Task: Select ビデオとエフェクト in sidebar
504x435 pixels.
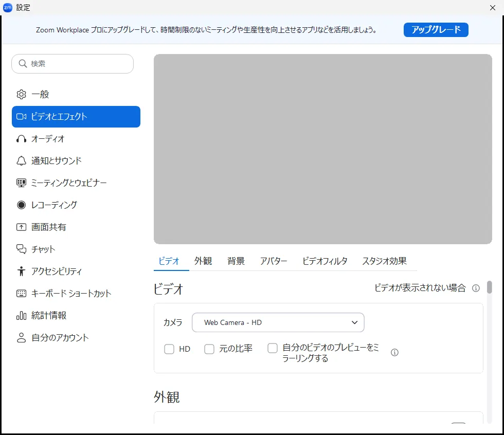Action: tap(76, 117)
